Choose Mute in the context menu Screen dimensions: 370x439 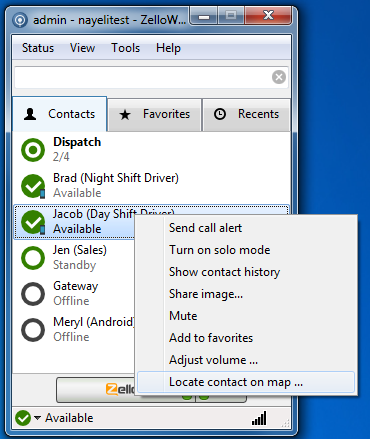pyautogui.click(x=246, y=316)
